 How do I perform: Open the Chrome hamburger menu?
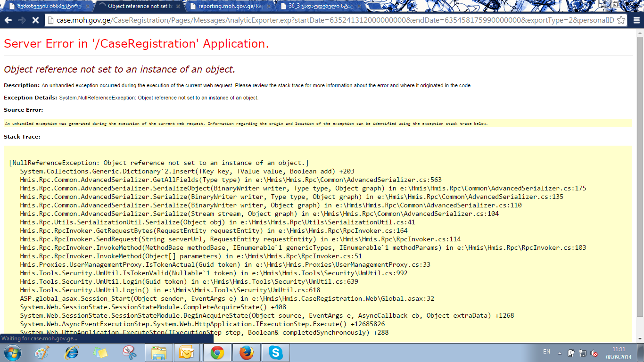point(636,20)
